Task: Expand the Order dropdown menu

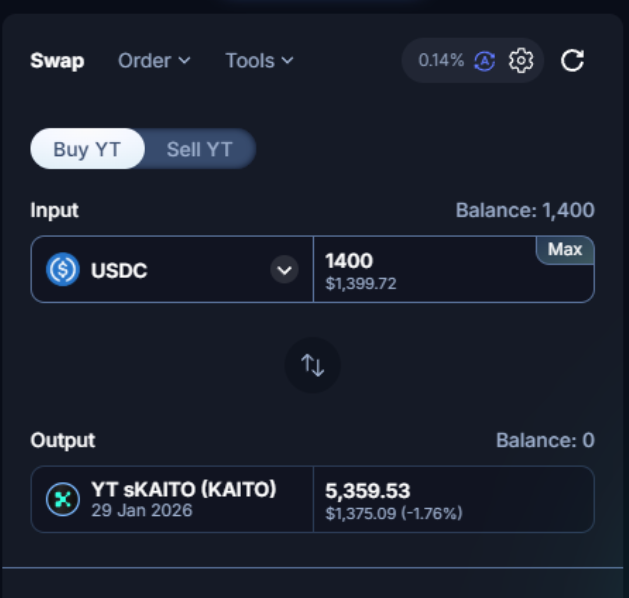Action: pos(154,61)
